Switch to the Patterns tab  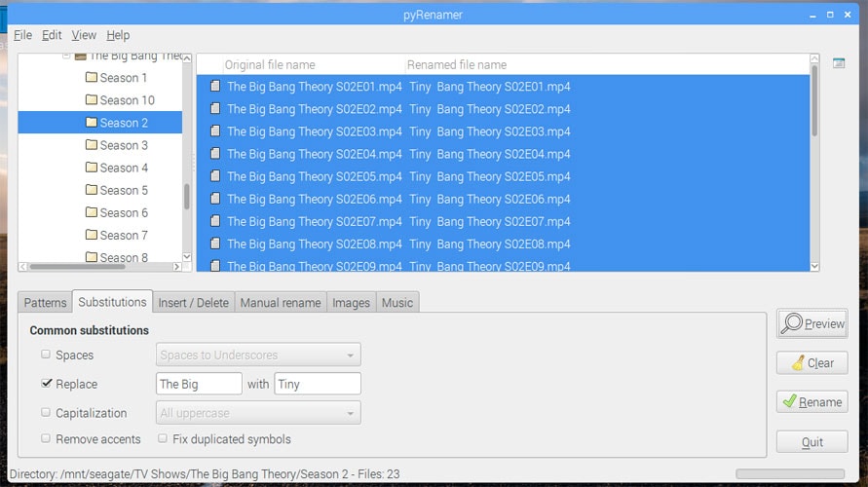pos(45,303)
